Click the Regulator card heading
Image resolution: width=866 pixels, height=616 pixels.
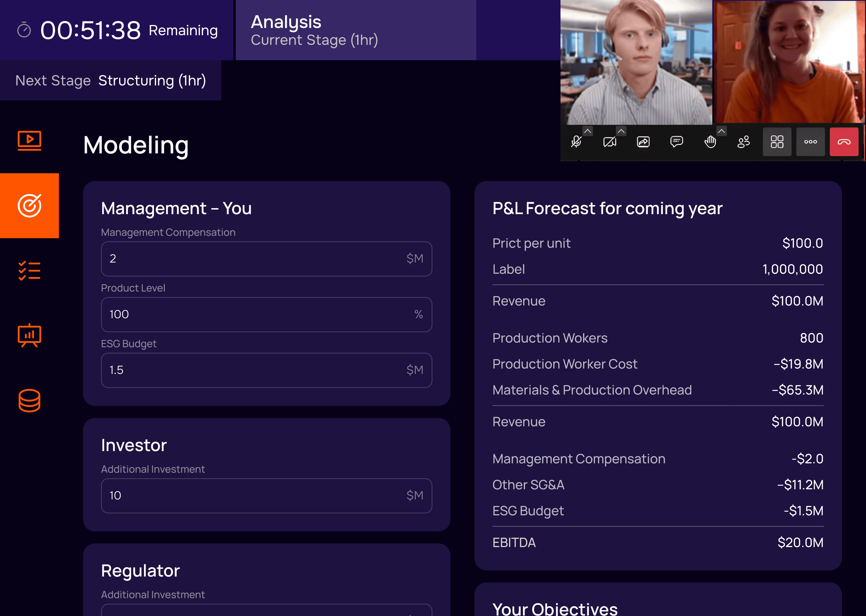(140, 571)
